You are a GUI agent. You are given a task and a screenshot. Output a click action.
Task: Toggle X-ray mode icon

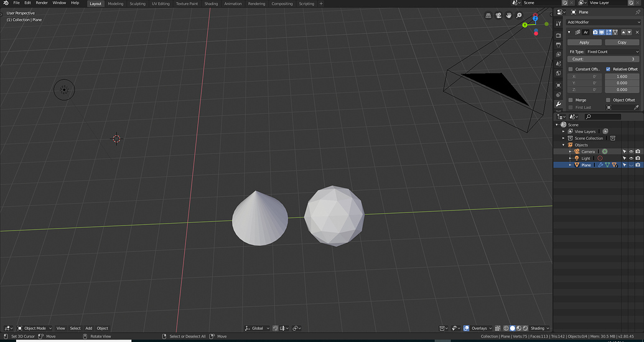point(498,328)
